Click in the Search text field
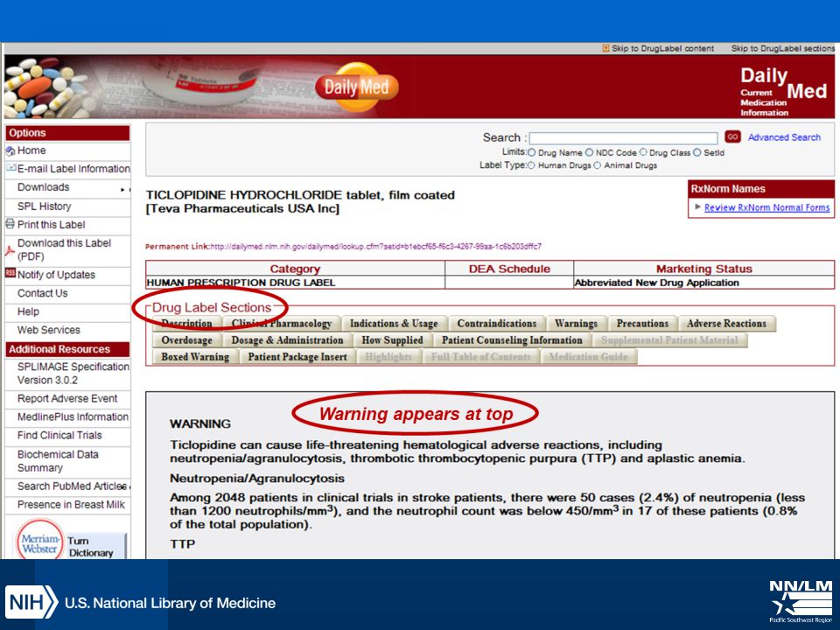Screen dimensions: 840x630 [x=623, y=137]
